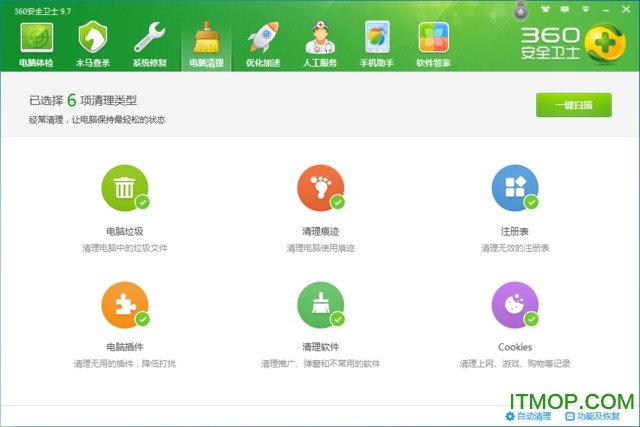Select the 系统修复 wrench icon

pos(150,45)
